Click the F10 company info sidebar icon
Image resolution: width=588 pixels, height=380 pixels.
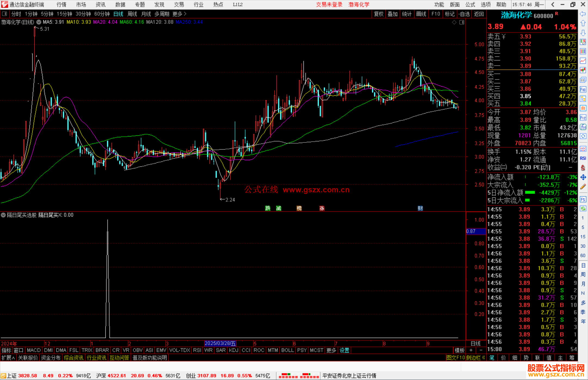583,89
